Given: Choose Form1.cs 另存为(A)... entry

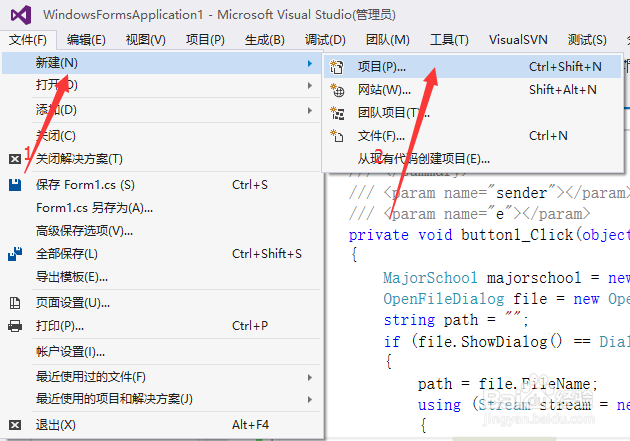Looking at the screenshot, I should 161,208.
